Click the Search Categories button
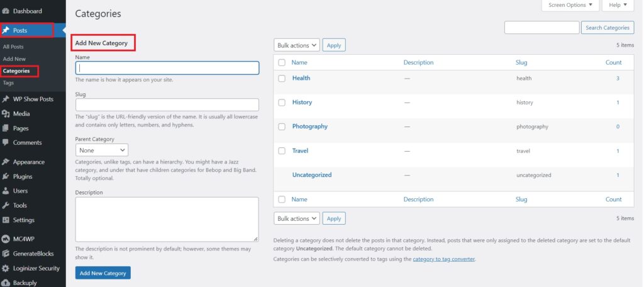The image size is (644, 287). coord(608,28)
